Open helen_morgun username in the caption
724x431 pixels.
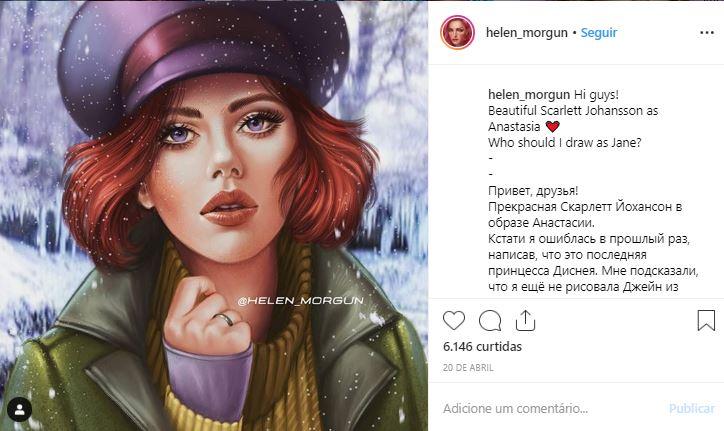pyautogui.click(x=529, y=95)
